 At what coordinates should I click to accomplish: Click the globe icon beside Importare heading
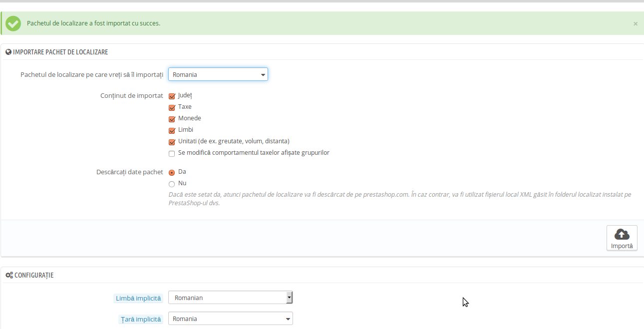pos(8,52)
